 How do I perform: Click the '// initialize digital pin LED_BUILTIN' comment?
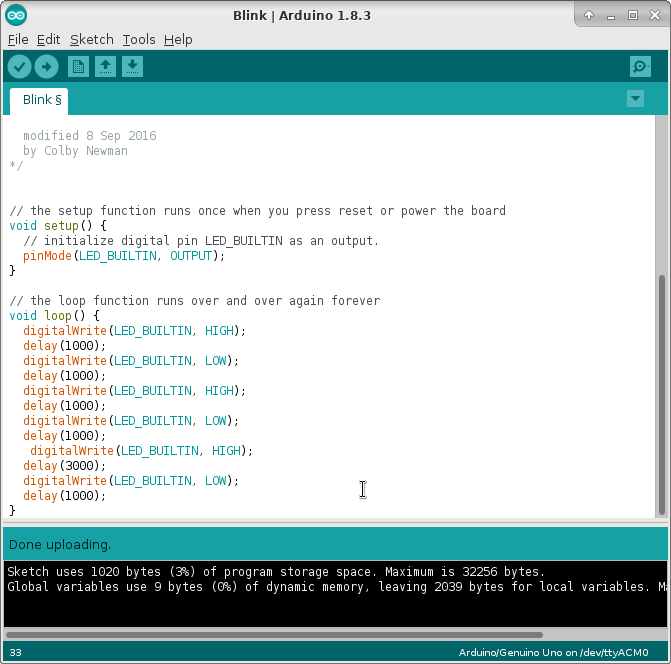[201, 240]
